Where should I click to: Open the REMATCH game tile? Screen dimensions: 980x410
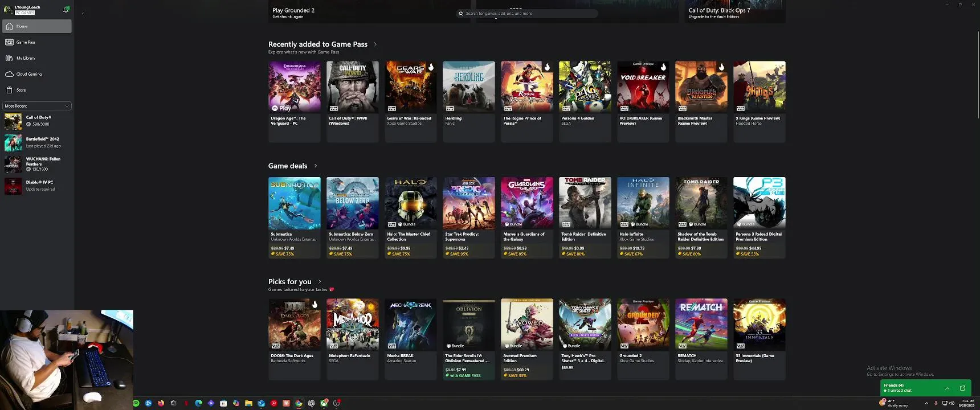tap(701, 339)
